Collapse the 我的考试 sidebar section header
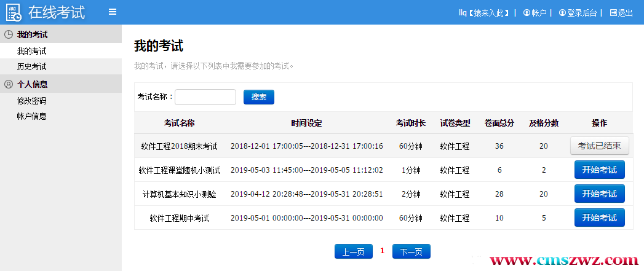Image resolution: width=644 pixels, height=271 pixels. [32, 34]
